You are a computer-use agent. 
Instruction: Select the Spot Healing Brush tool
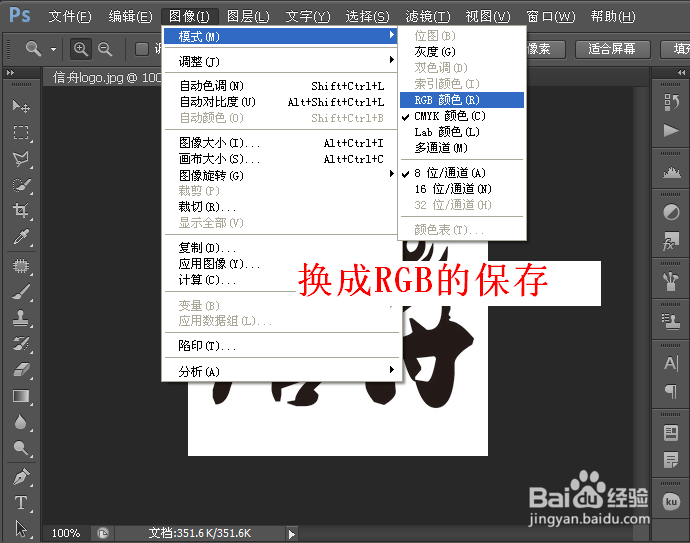(x=21, y=265)
